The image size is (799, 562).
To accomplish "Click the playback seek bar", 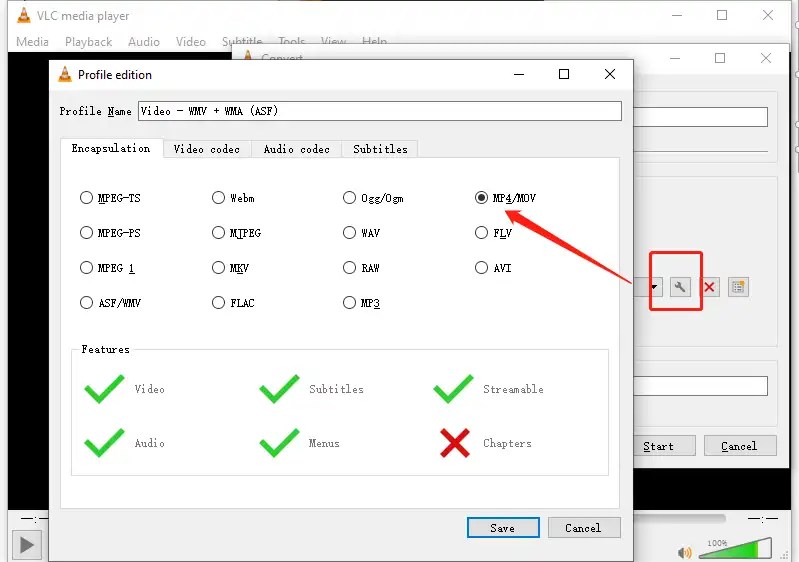I will point(679,518).
